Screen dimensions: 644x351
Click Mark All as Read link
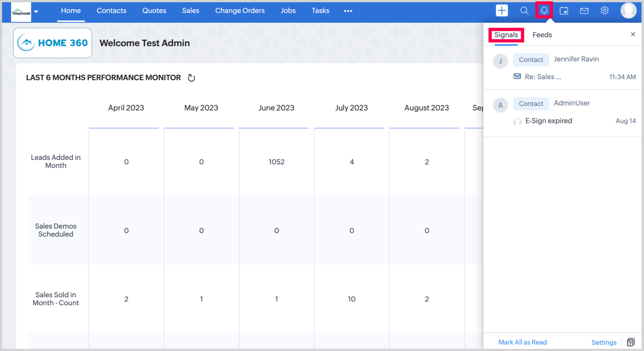click(x=523, y=342)
